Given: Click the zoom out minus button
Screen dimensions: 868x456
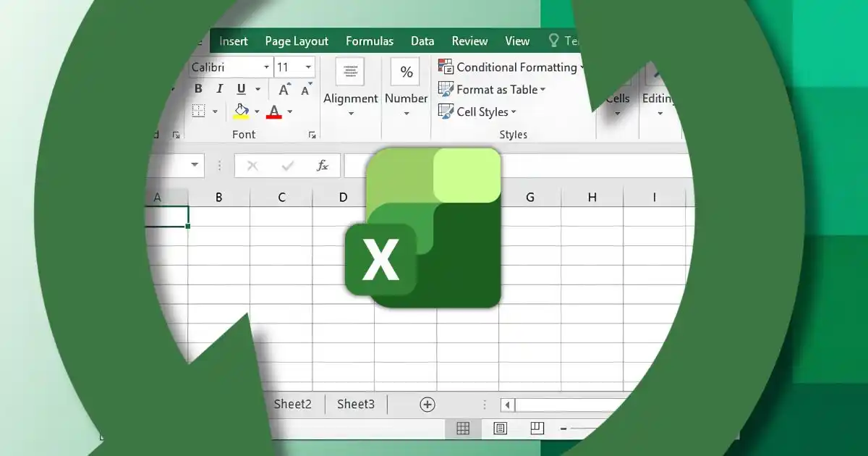Looking at the screenshot, I should click(563, 429).
